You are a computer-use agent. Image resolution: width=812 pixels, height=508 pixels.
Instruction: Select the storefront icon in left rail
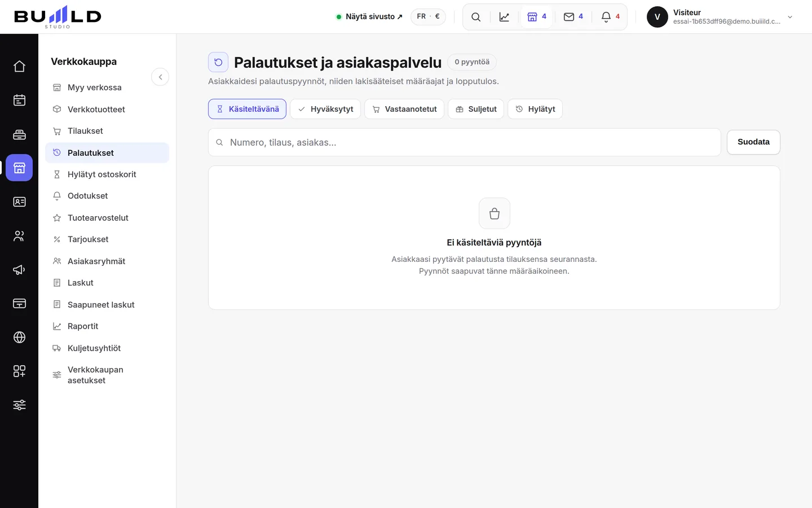click(19, 168)
